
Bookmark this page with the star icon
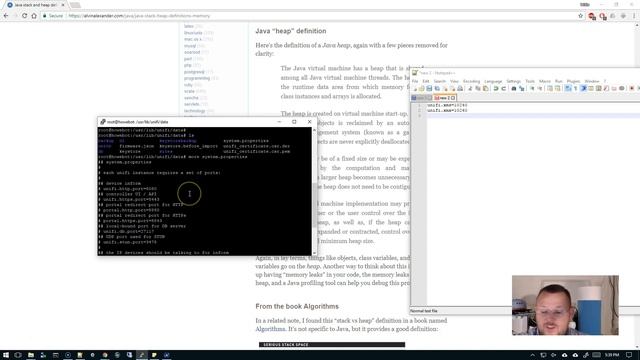[x=580, y=16]
